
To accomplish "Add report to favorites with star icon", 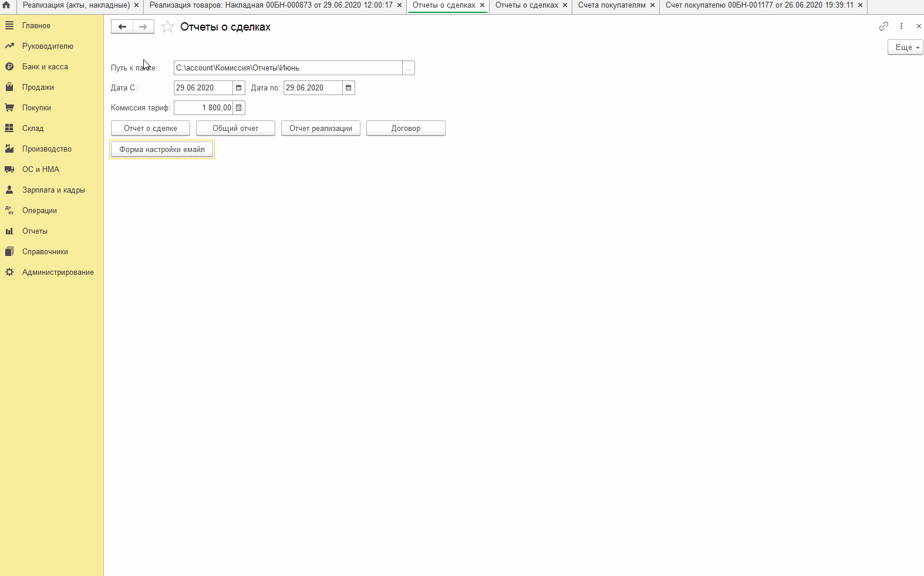I will [168, 27].
